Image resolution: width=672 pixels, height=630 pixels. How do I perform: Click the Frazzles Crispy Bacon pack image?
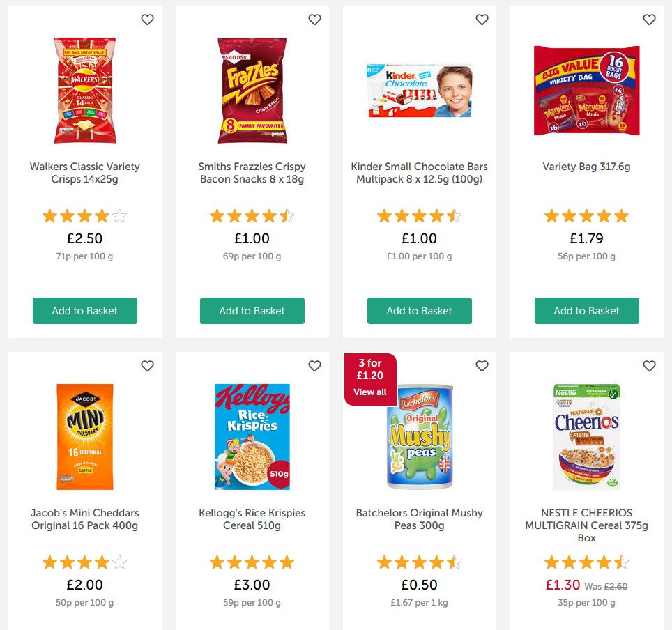pyautogui.click(x=252, y=91)
